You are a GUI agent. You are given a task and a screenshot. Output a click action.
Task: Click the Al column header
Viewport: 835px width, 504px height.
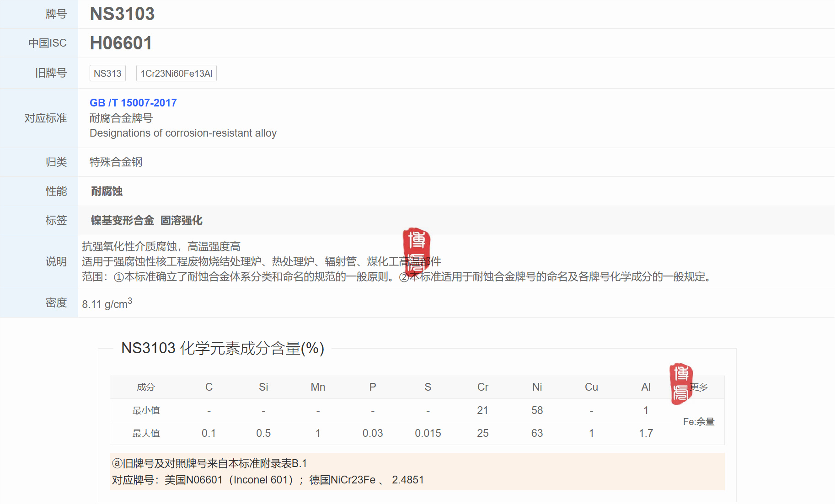pos(646,387)
